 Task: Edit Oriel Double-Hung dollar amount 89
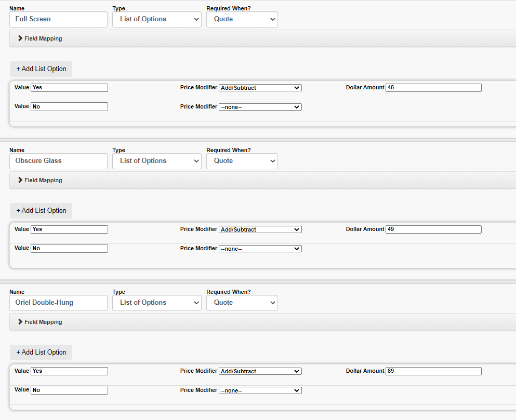(x=433, y=371)
